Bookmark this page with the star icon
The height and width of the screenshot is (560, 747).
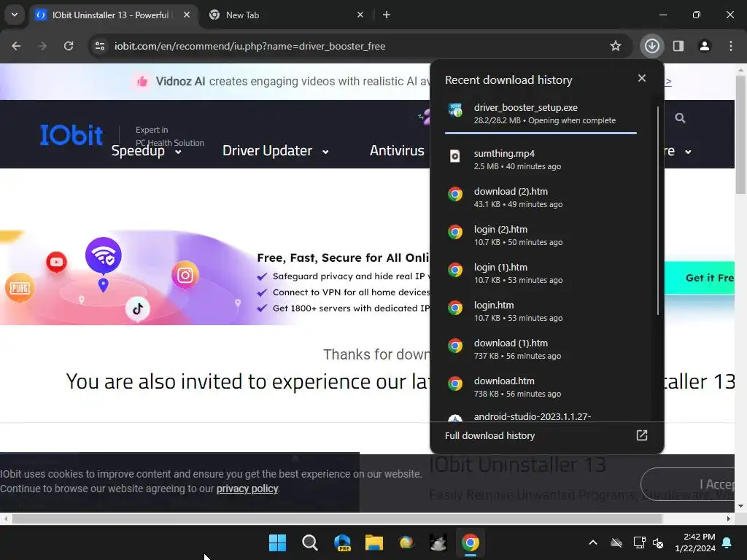tap(616, 46)
